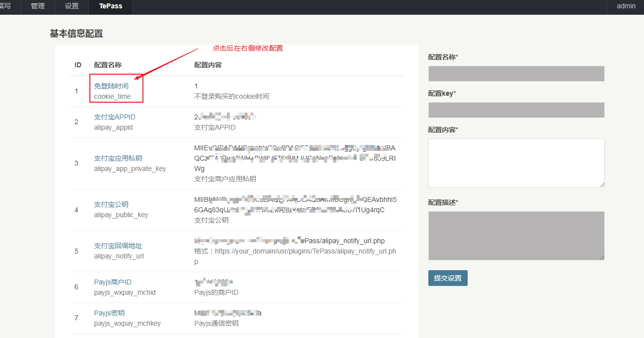The image size is (644, 338).
Task: Focus the 配置key input field
Action: pyautogui.click(x=516, y=110)
